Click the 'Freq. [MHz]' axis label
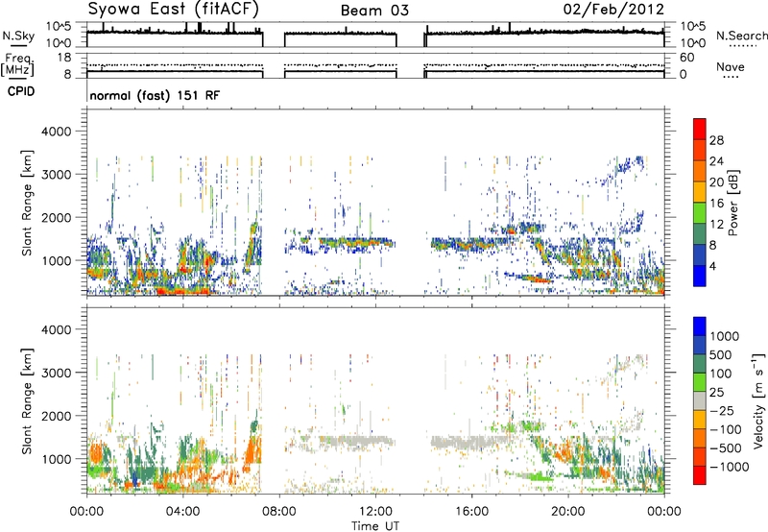Viewport: 768px width, 532px height. 18,64
